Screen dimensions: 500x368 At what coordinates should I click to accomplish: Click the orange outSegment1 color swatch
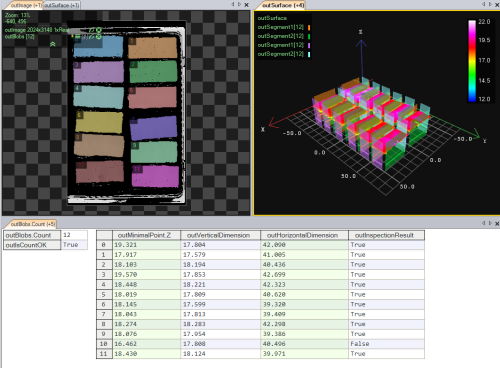click(309, 27)
